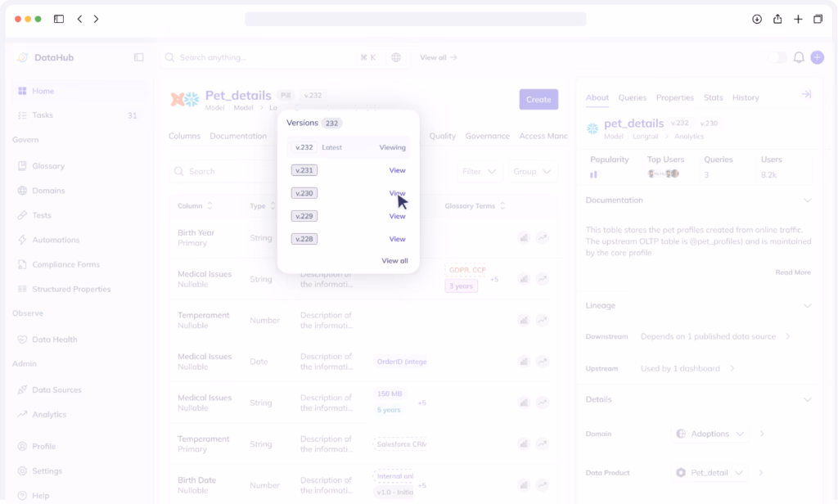Open the Filter dropdown
The height and width of the screenshot is (504, 838).
(x=479, y=172)
